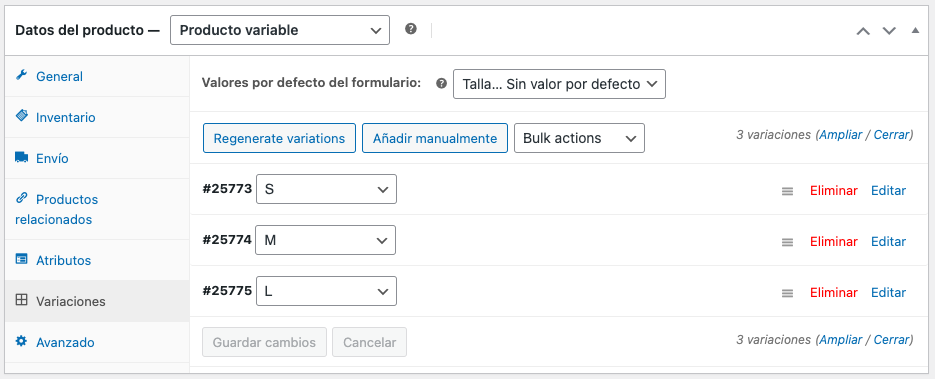Click top Ampliar link
This screenshot has height=379, width=935.
pyautogui.click(x=841, y=135)
